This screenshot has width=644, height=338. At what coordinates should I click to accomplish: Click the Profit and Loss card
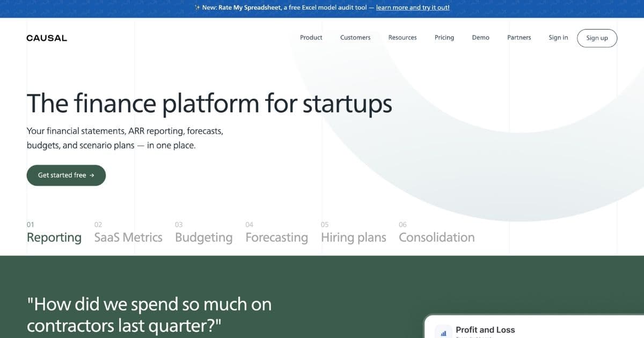coord(534,327)
